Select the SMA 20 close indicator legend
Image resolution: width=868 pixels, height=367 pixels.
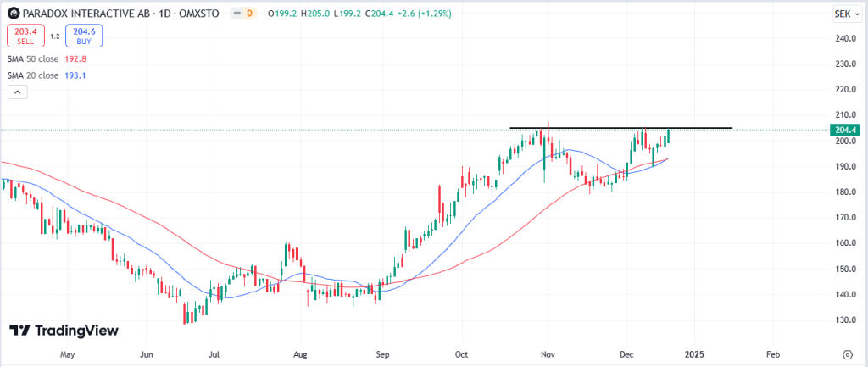coord(33,75)
